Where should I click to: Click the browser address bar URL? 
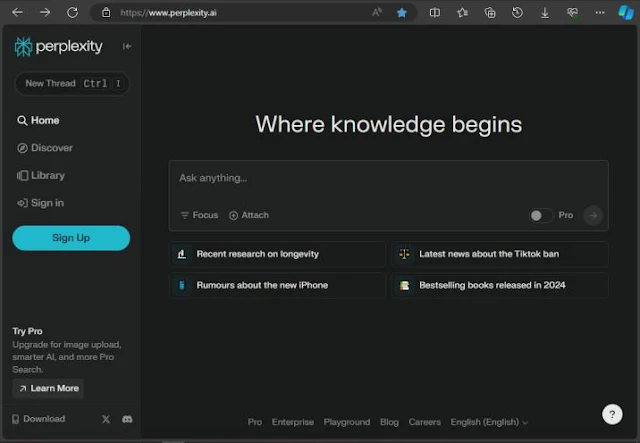click(x=169, y=13)
